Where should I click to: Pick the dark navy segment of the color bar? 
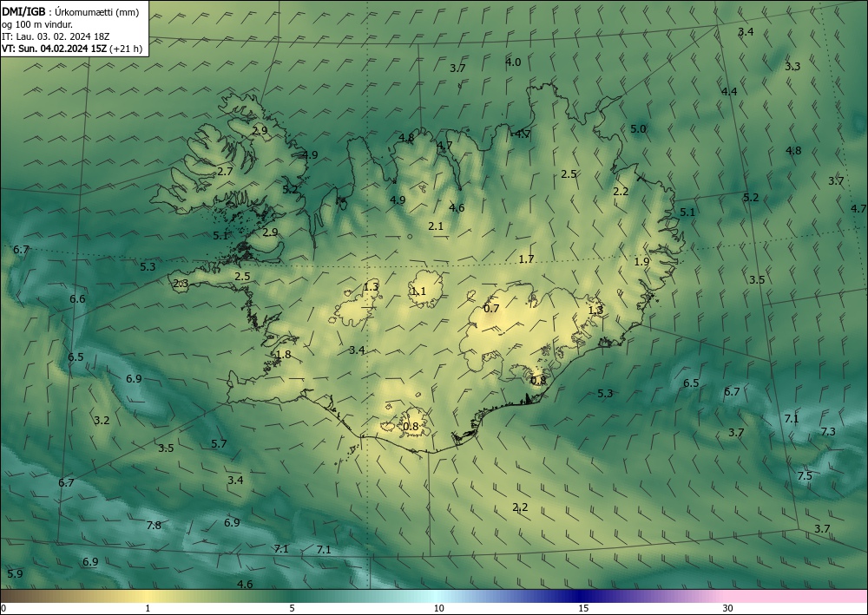pos(578,596)
